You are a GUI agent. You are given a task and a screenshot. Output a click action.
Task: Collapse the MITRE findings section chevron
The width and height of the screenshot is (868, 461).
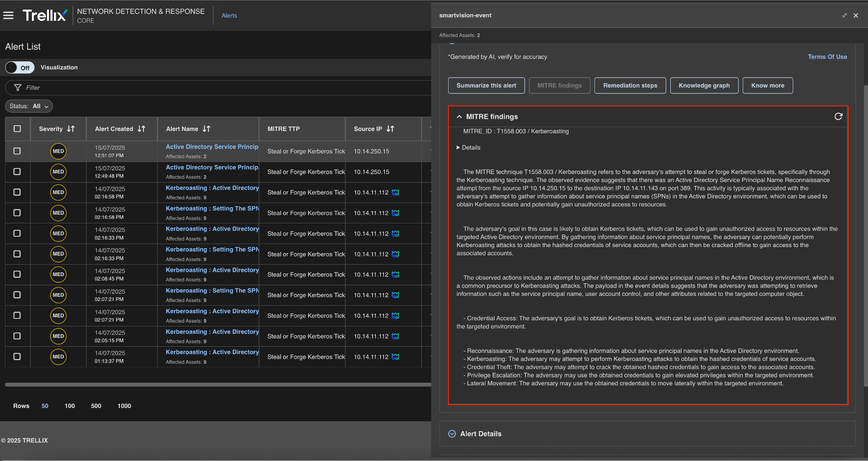pos(459,117)
